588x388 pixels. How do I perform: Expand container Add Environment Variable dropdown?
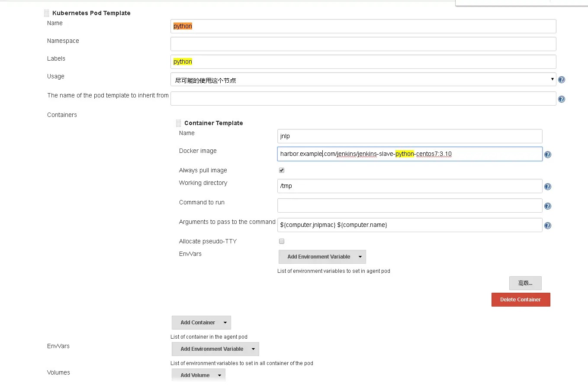click(322, 257)
